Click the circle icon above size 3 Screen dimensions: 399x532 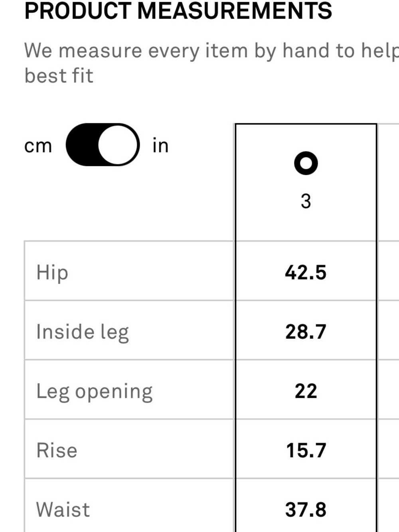[306, 163]
